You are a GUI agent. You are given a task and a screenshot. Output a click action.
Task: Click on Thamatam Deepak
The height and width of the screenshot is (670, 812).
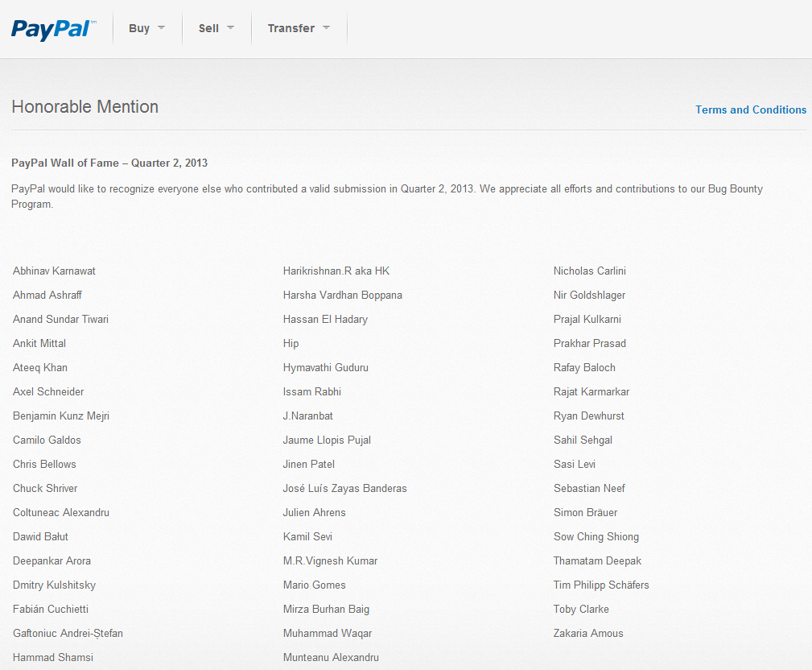point(598,560)
